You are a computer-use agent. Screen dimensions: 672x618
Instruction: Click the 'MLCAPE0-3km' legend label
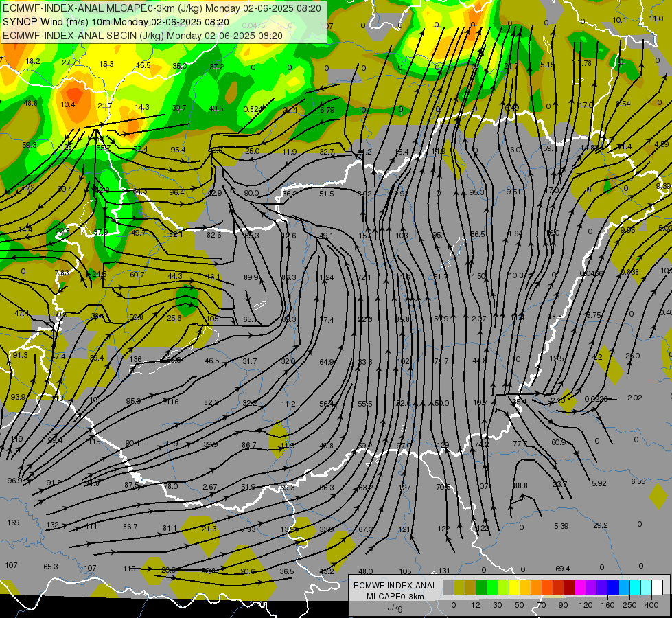click(395, 597)
